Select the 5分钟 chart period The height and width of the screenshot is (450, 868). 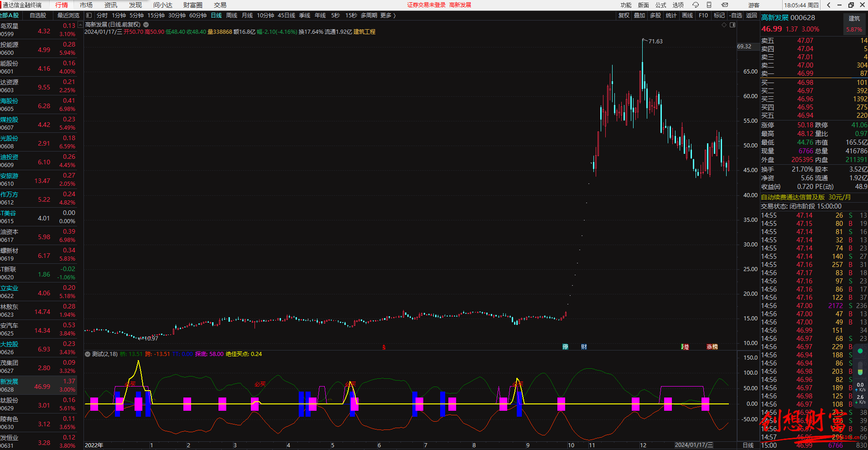[136, 16]
